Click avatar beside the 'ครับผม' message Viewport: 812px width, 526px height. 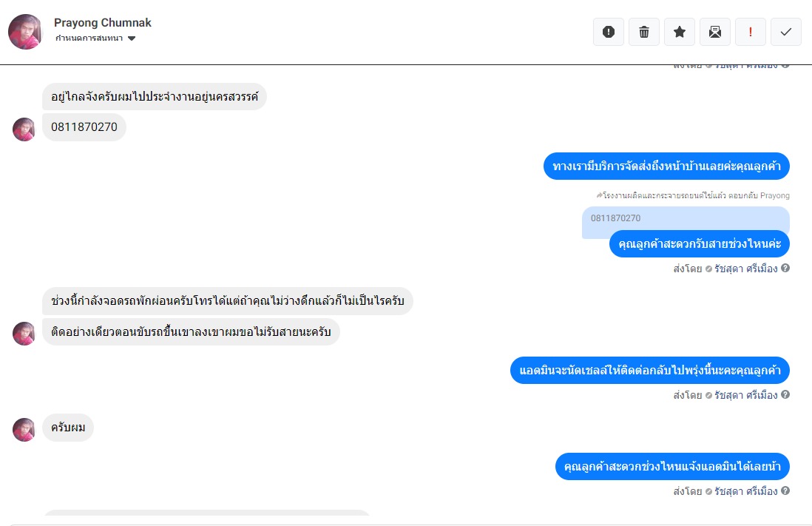(24, 430)
